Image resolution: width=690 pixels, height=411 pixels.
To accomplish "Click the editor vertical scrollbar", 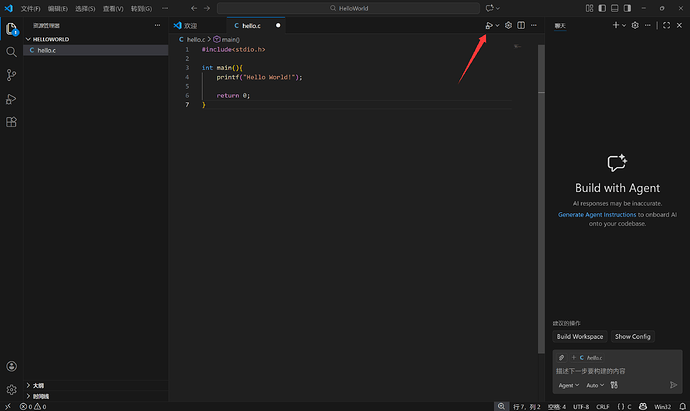I will [x=541, y=199].
